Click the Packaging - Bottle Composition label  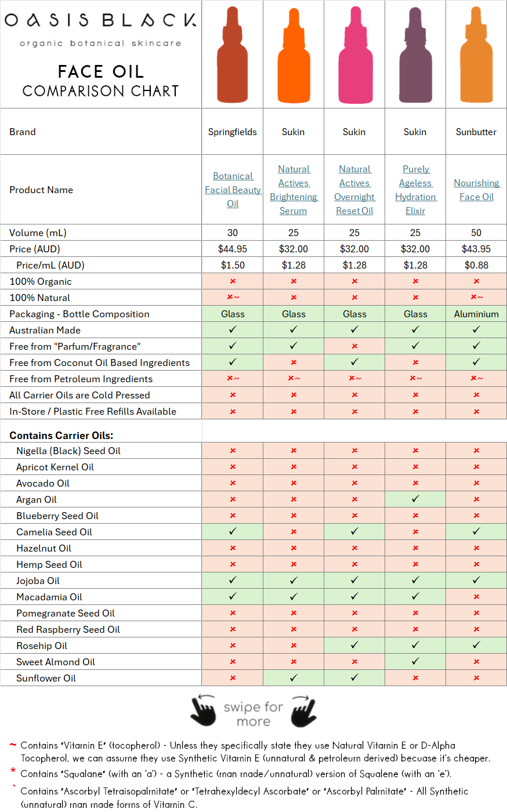pyautogui.click(x=79, y=314)
